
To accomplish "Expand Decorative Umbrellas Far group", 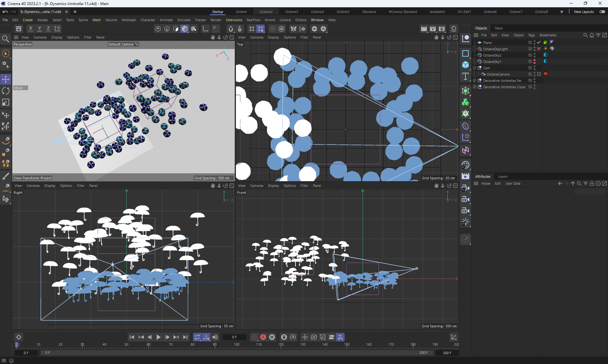I will point(475,81).
